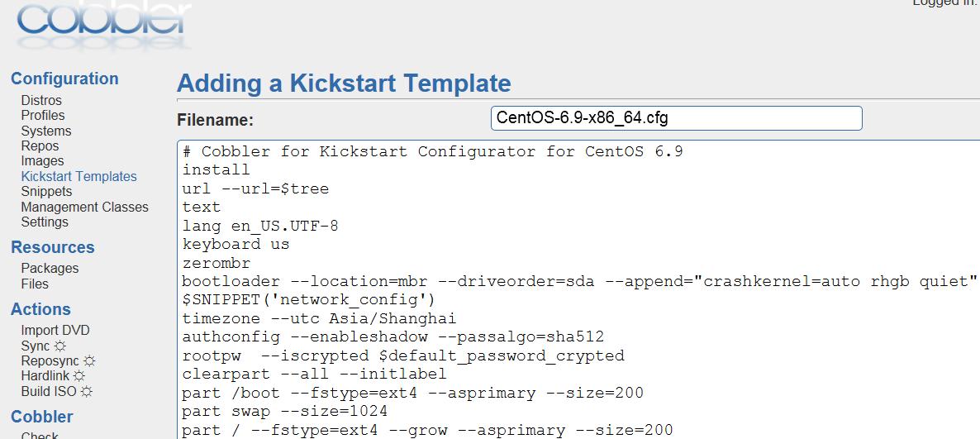Click the gear icon beside Build ISO
Image resolution: width=980 pixels, height=439 pixels.
(x=87, y=391)
